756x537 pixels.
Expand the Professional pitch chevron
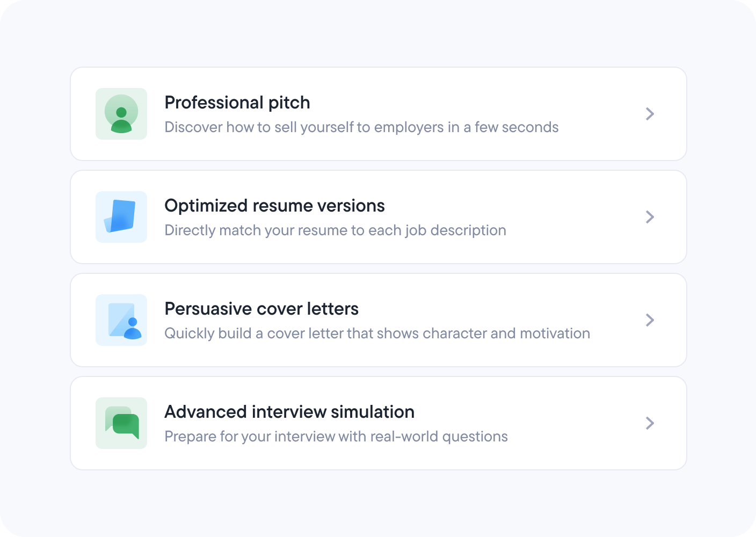650,114
